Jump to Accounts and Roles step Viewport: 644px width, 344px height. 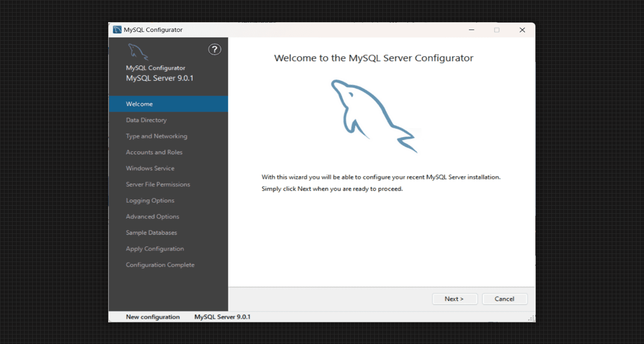coord(154,152)
